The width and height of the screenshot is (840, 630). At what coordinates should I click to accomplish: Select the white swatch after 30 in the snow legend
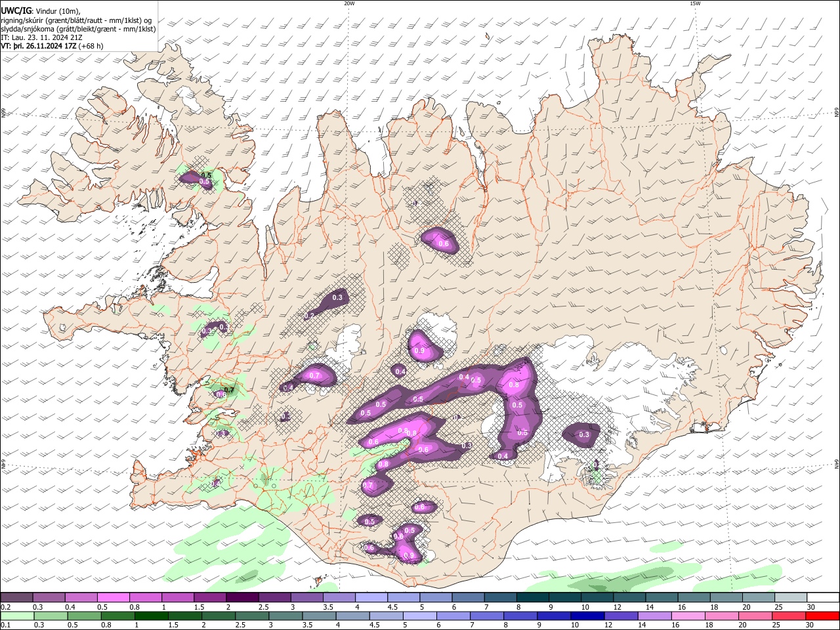(822, 598)
